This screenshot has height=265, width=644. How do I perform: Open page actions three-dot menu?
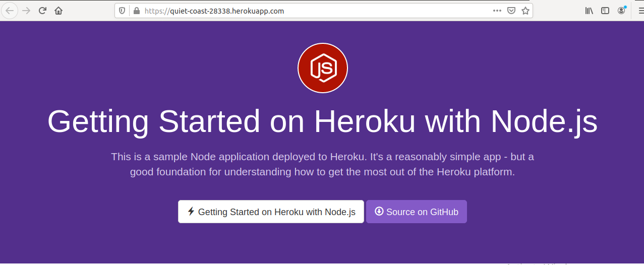pyautogui.click(x=497, y=11)
